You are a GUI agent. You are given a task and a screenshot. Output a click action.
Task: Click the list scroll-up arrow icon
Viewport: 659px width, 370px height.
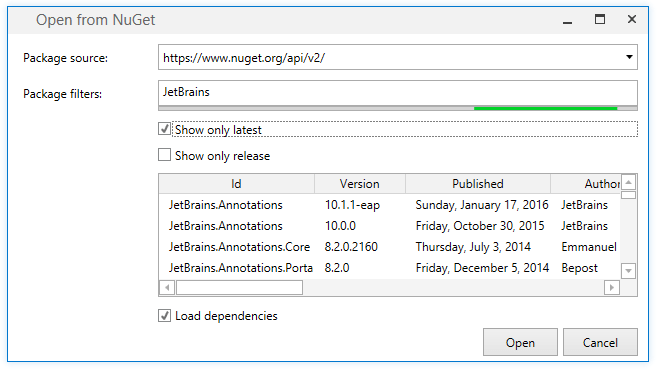628,182
